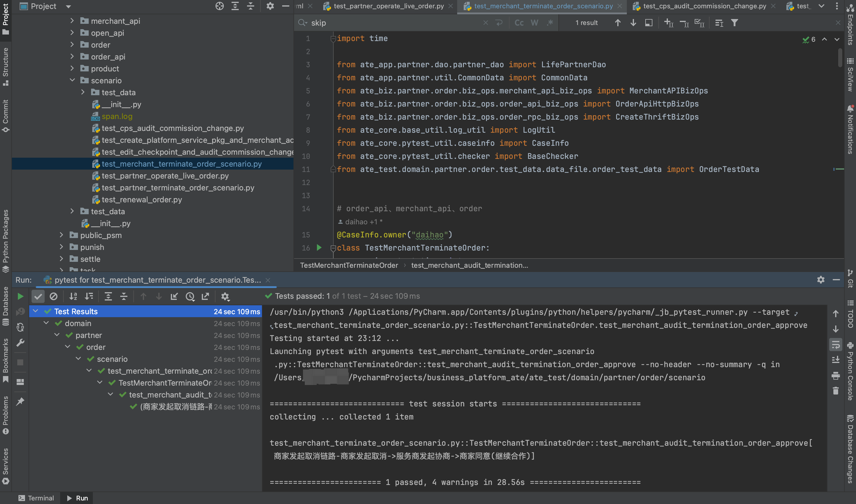Switch to test_cps_audit_commission_change.py tab
The width and height of the screenshot is (856, 504).
[705, 6]
